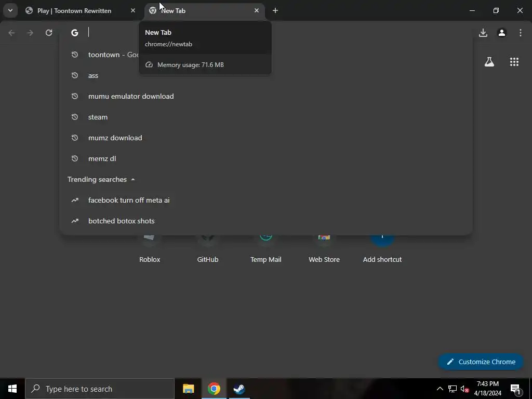Close the Toontown Rewritten tab

click(x=133, y=10)
